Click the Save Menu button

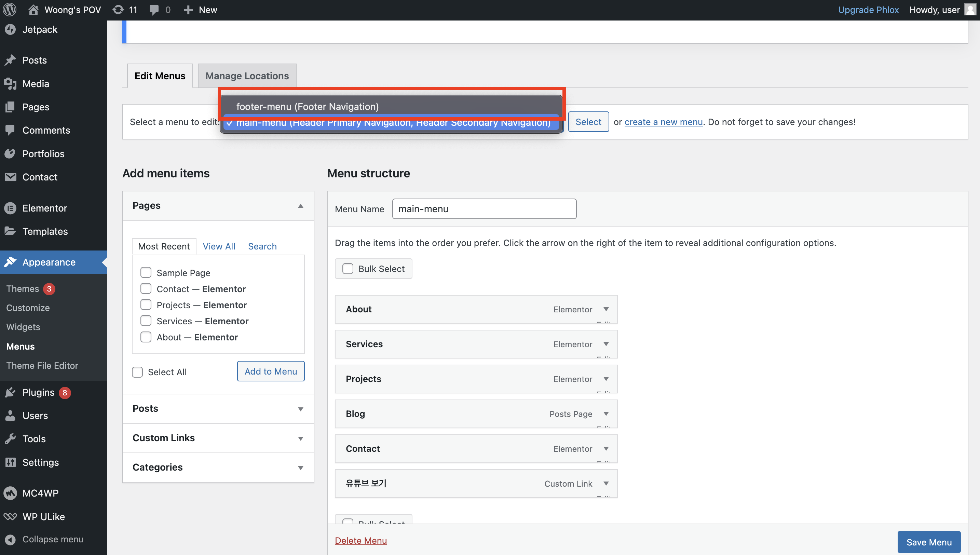pyautogui.click(x=928, y=542)
